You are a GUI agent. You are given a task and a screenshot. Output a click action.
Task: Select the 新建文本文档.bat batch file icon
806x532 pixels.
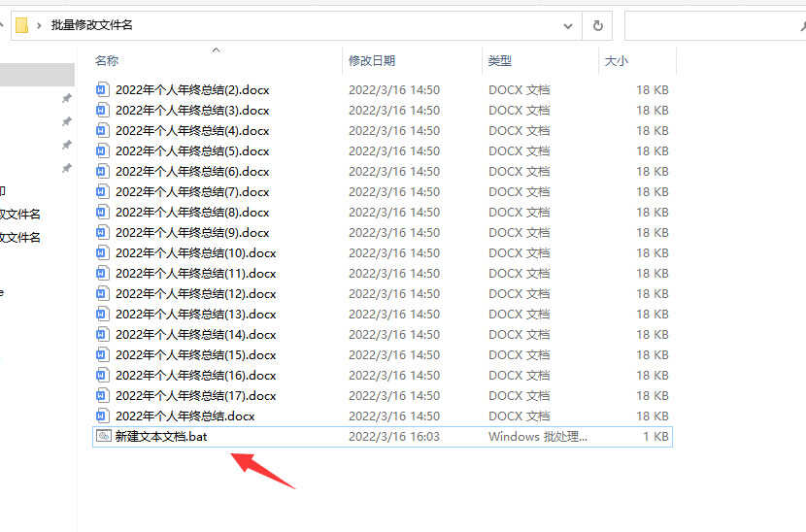pyautogui.click(x=103, y=437)
